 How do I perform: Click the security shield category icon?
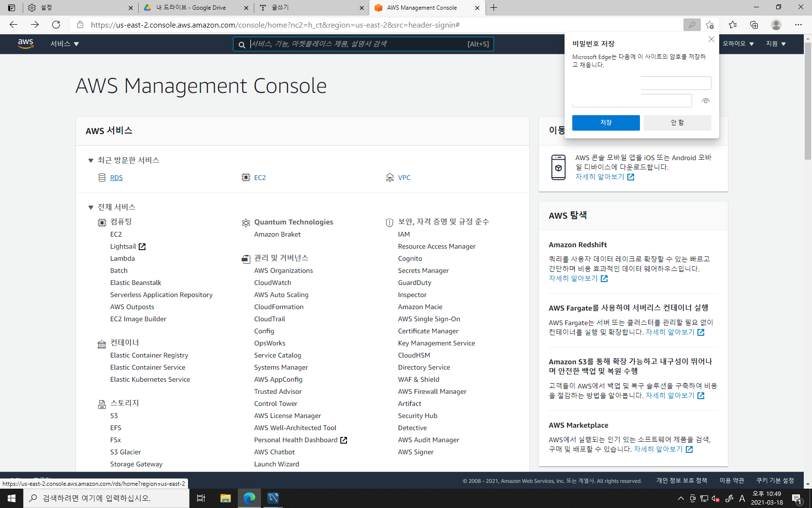point(390,223)
